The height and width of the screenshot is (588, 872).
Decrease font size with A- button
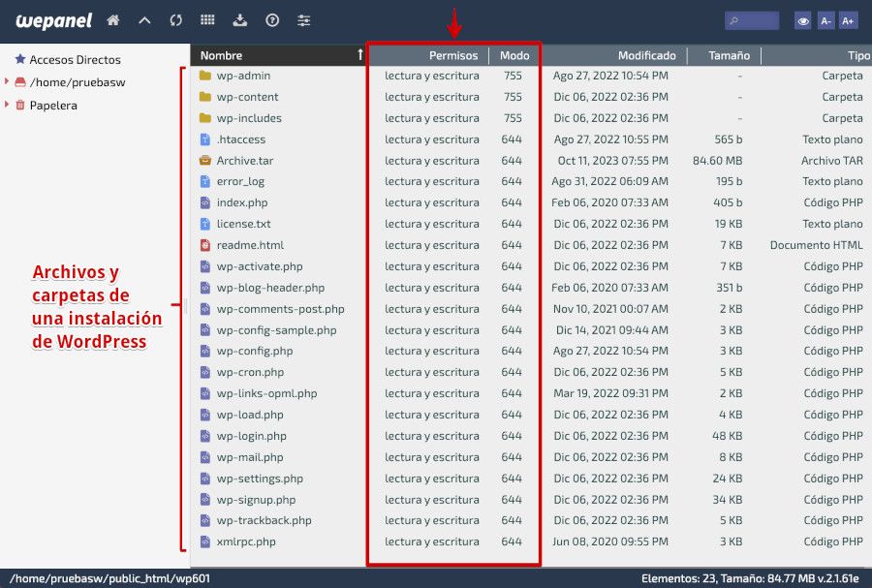coord(825,21)
